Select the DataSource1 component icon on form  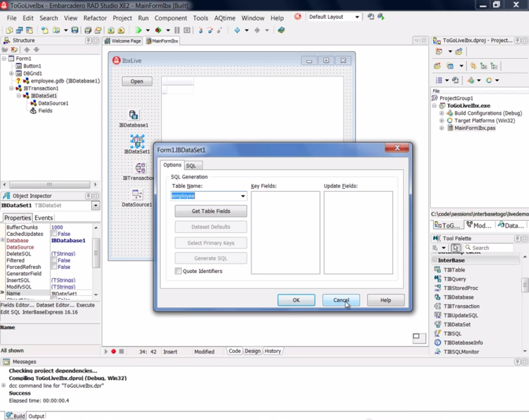(137, 194)
